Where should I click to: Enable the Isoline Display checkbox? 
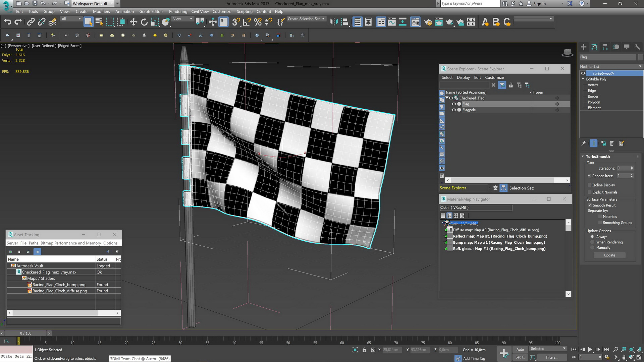coord(589,185)
